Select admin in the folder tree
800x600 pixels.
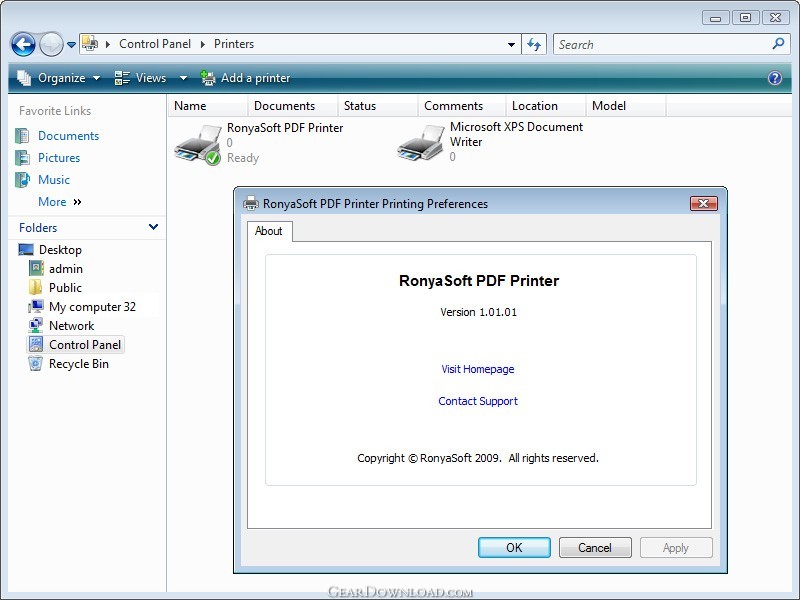[x=66, y=268]
